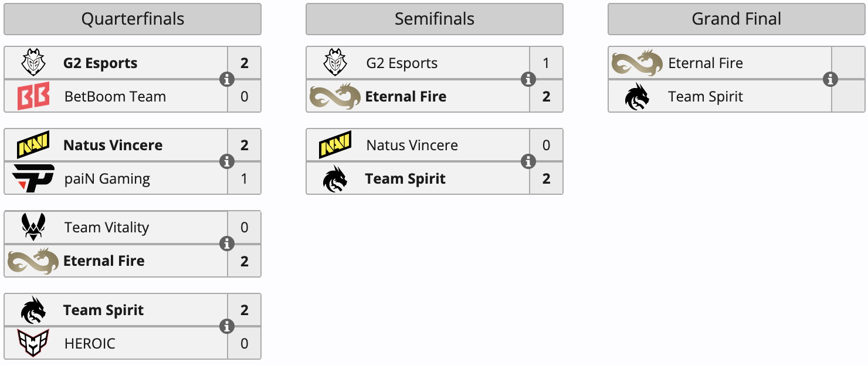The height and width of the screenshot is (365, 868).
Task: Click the paiN Gaming logo
Action: click(33, 178)
